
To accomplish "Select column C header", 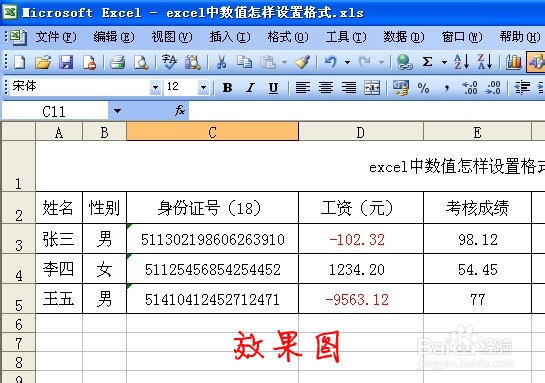I will tap(212, 132).
